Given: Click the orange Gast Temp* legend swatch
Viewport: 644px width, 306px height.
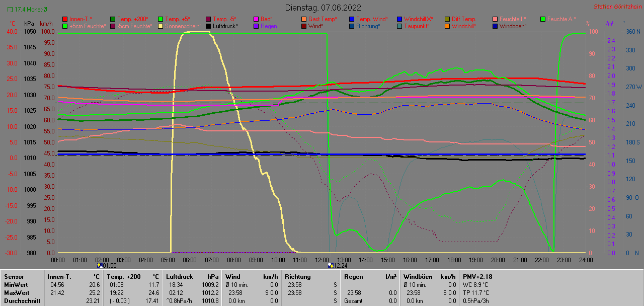Looking at the screenshot, I should click(304, 19).
